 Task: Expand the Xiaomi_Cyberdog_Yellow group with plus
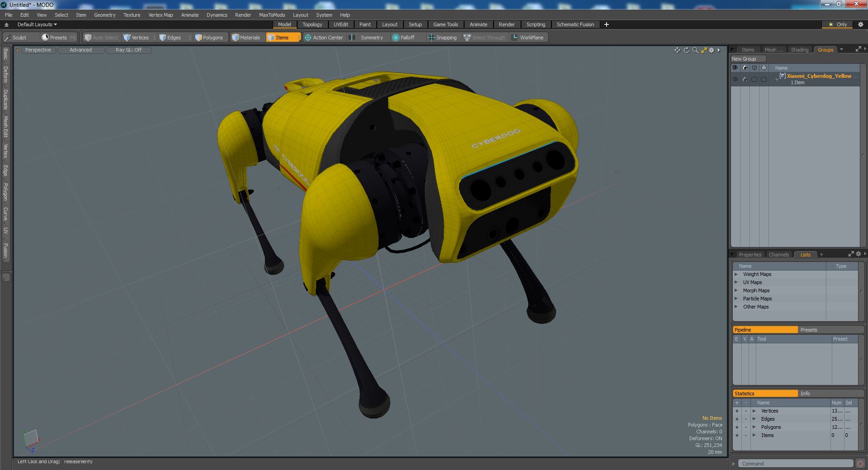point(777,79)
